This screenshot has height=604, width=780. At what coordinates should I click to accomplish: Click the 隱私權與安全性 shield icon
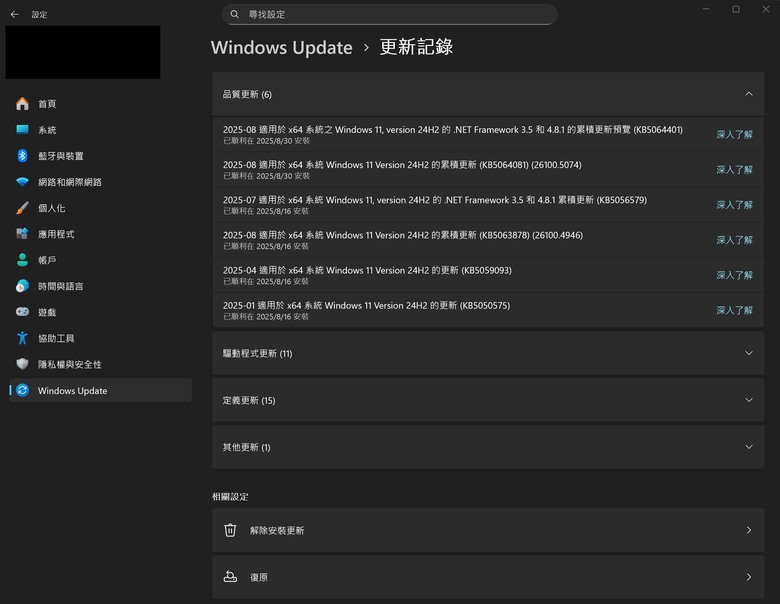pyautogui.click(x=22, y=364)
